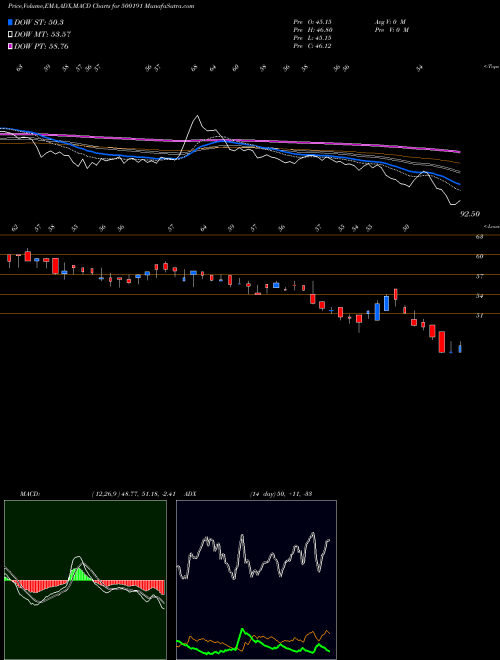Click the ADX values '(14 day) 50, +11, -33'
The image size is (500, 660).
click(x=281, y=493)
